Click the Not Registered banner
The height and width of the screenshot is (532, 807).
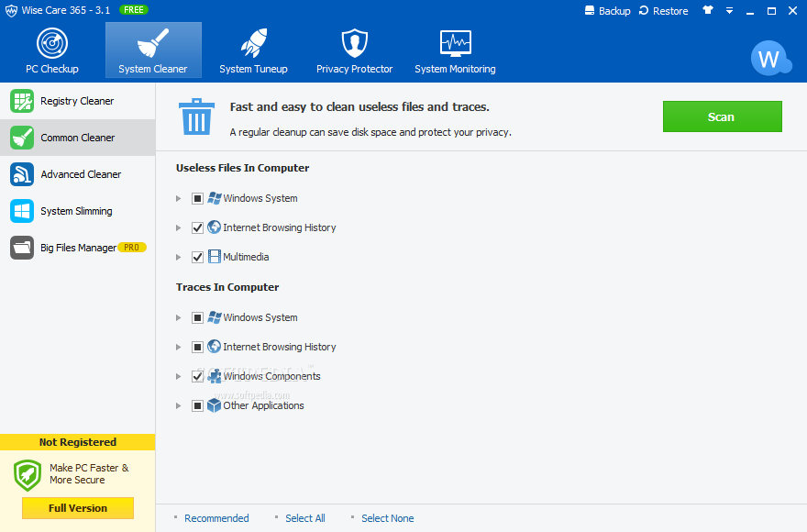click(x=78, y=442)
